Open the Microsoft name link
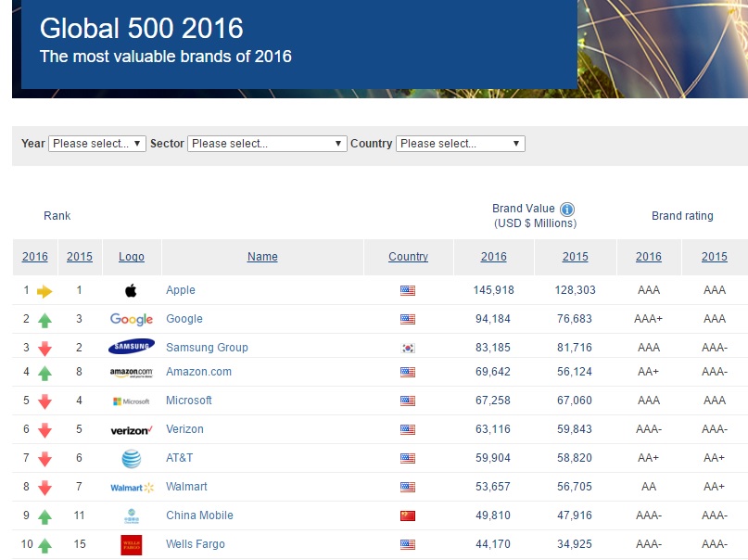This screenshot has width=748, height=560. (189, 401)
